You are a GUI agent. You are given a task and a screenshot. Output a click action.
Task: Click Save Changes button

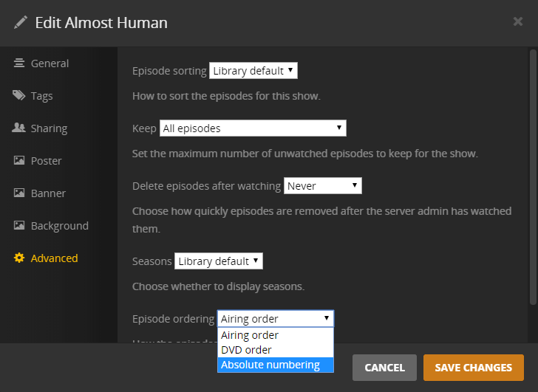pyautogui.click(x=473, y=368)
